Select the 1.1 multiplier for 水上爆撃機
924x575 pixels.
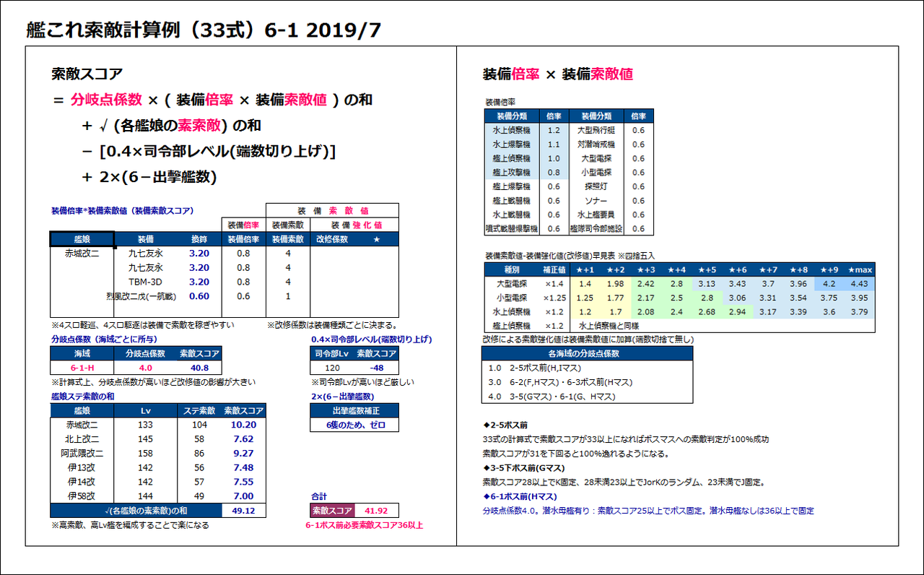tap(554, 144)
